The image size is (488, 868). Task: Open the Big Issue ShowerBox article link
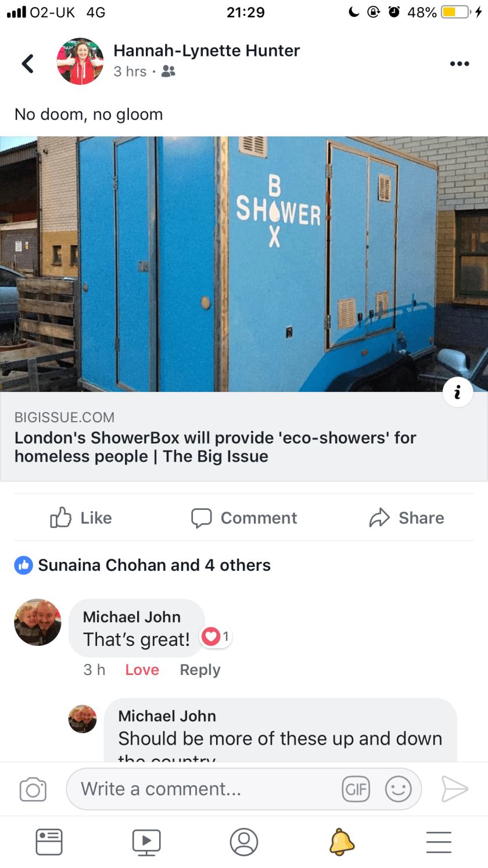[244, 437]
